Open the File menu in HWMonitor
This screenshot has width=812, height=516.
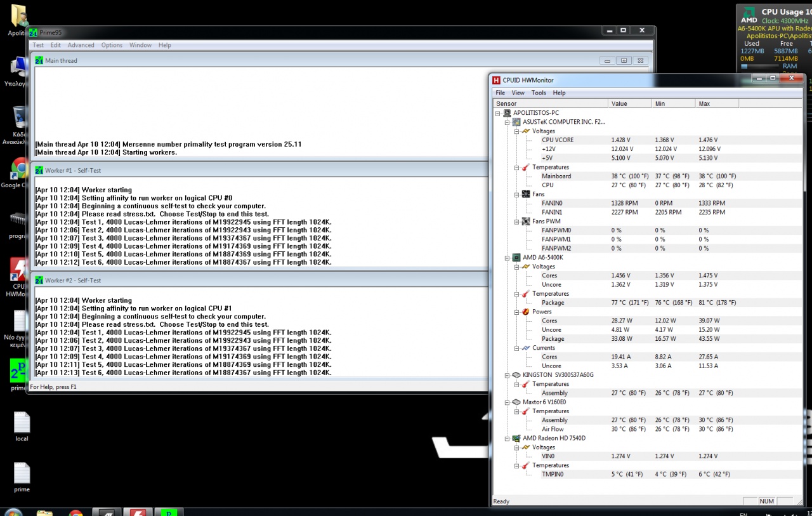pyautogui.click(x=501, y=93)
